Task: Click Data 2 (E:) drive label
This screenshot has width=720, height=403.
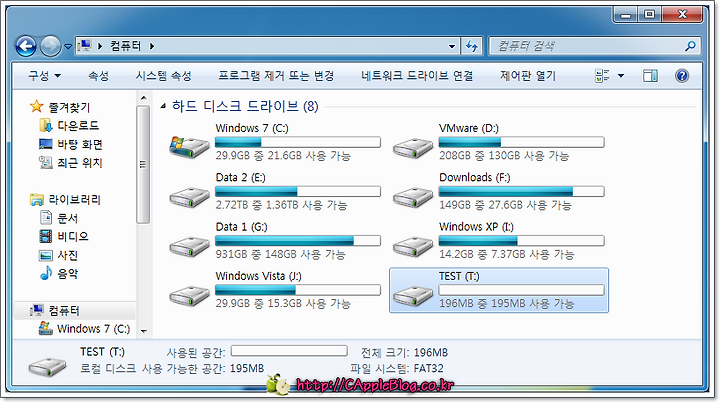Action: (241, 178)
